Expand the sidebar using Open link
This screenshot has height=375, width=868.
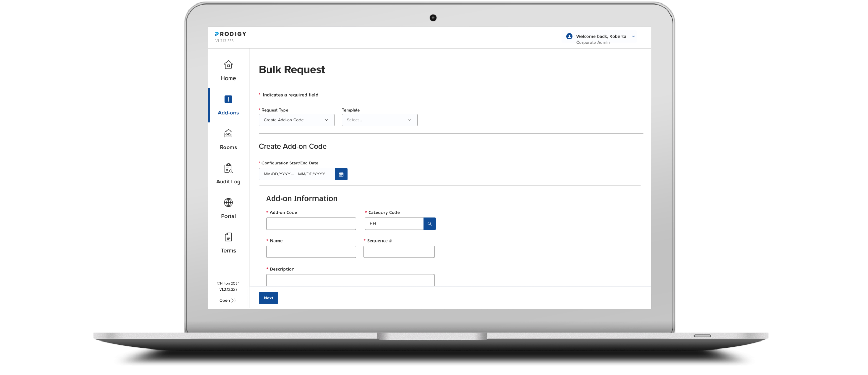tap(228, 300)
